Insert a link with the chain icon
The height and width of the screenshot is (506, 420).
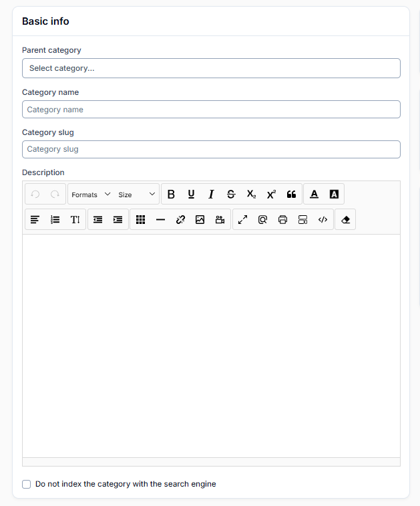180,219
